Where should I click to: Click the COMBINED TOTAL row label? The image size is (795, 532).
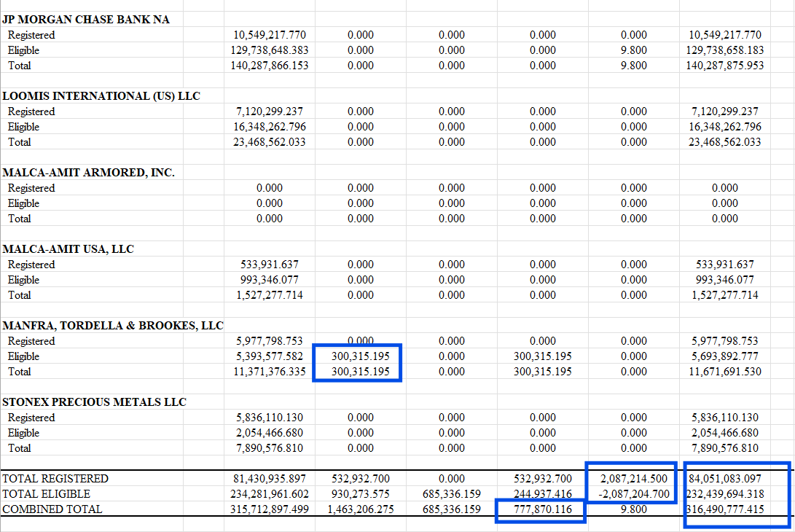(52, 509)
